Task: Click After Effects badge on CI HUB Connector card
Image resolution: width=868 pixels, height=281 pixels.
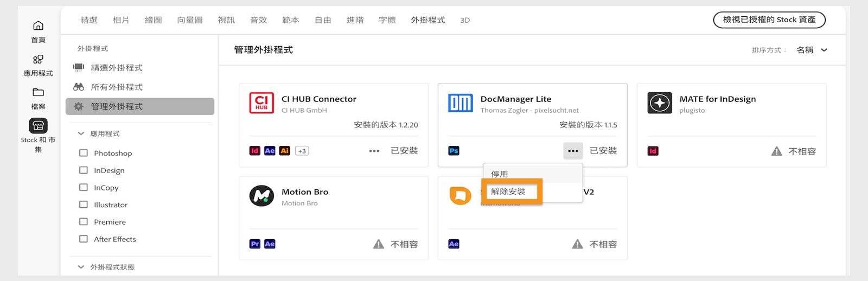Action: coord(270,151)
